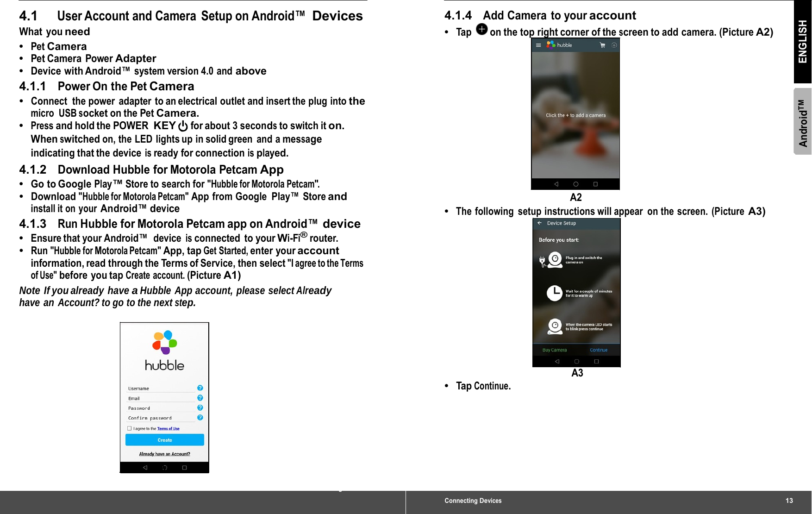Screen dimensions: 812x514
Task: Click help icon next to Password field
Action: pos(200,407)
